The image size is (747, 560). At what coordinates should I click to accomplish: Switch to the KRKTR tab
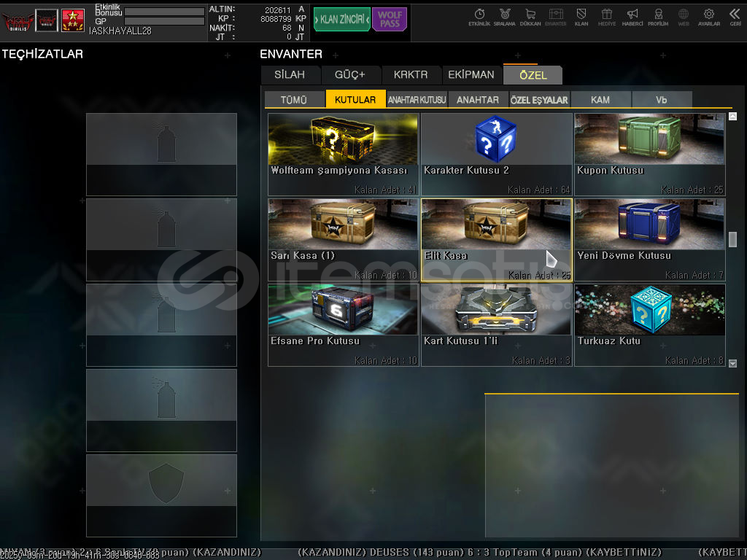[411, 75]
